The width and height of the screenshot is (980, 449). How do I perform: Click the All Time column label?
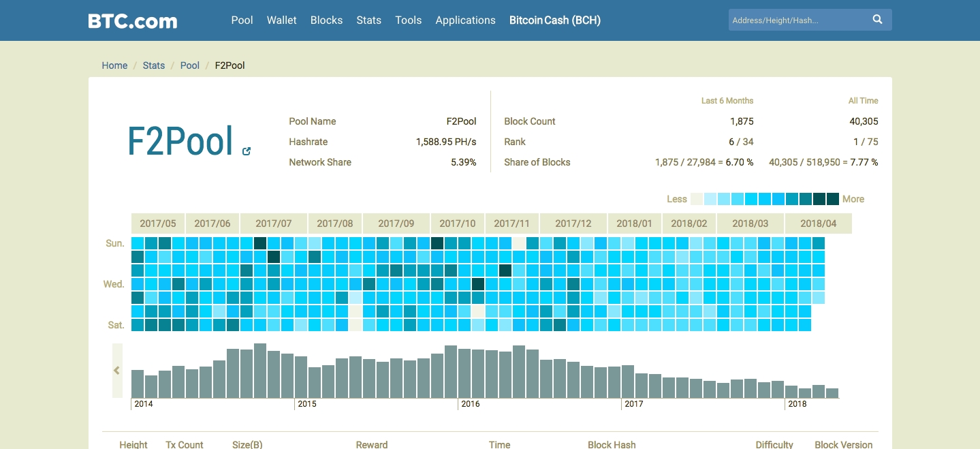[864, 101]
